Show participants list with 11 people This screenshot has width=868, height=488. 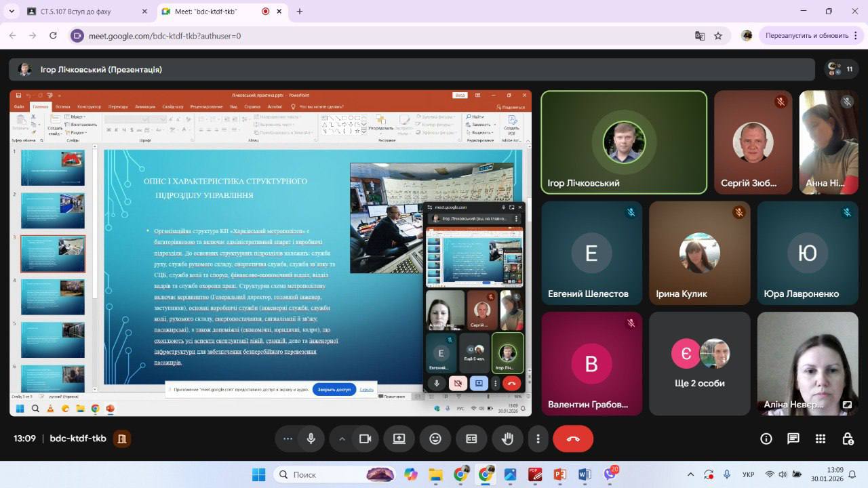pos(841,69)
